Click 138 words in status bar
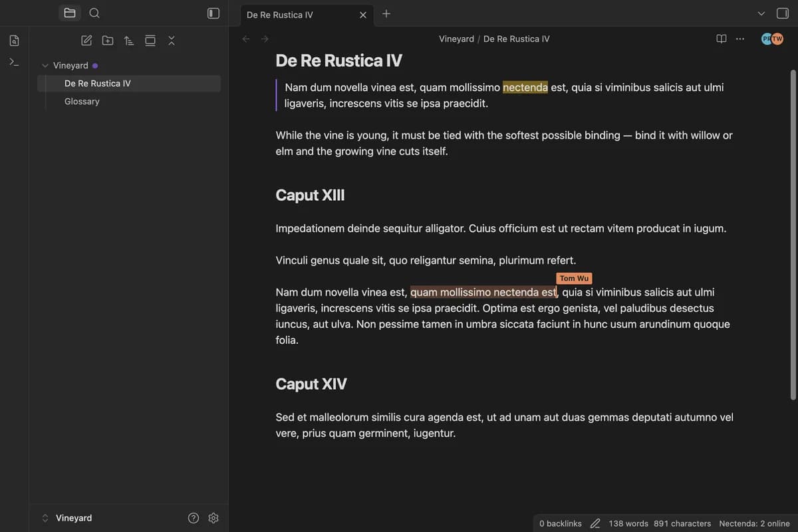 [628, 524]
